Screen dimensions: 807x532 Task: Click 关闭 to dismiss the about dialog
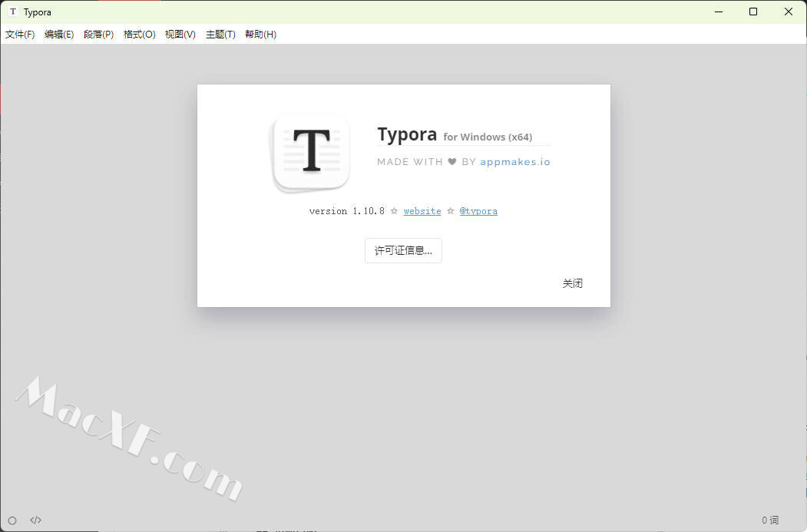tap(572, 283)
